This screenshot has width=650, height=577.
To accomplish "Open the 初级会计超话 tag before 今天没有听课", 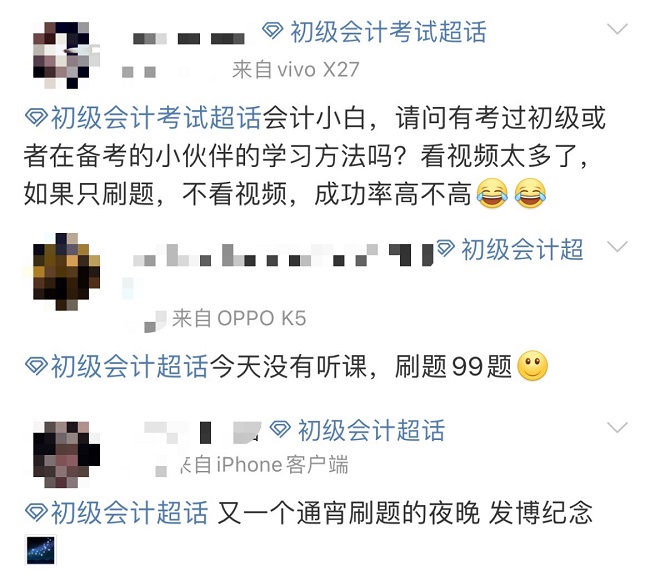I will 129,366.
